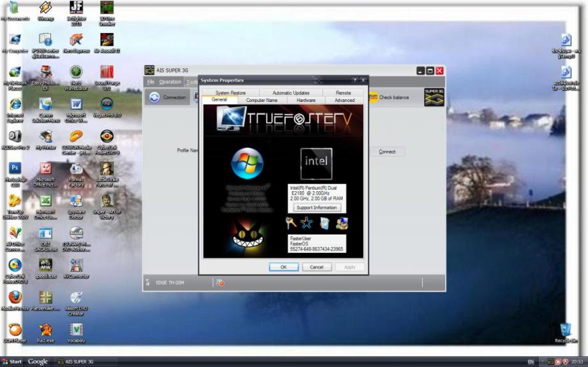Select the Microsoft Office Excel desktop icon
This screenshot has height=367, width=588.
click(46, 207)
